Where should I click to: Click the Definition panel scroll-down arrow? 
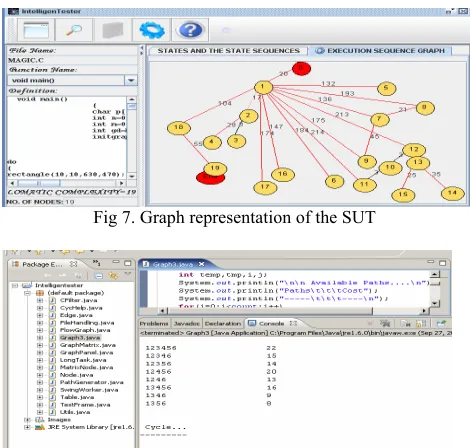coord(132,176)
